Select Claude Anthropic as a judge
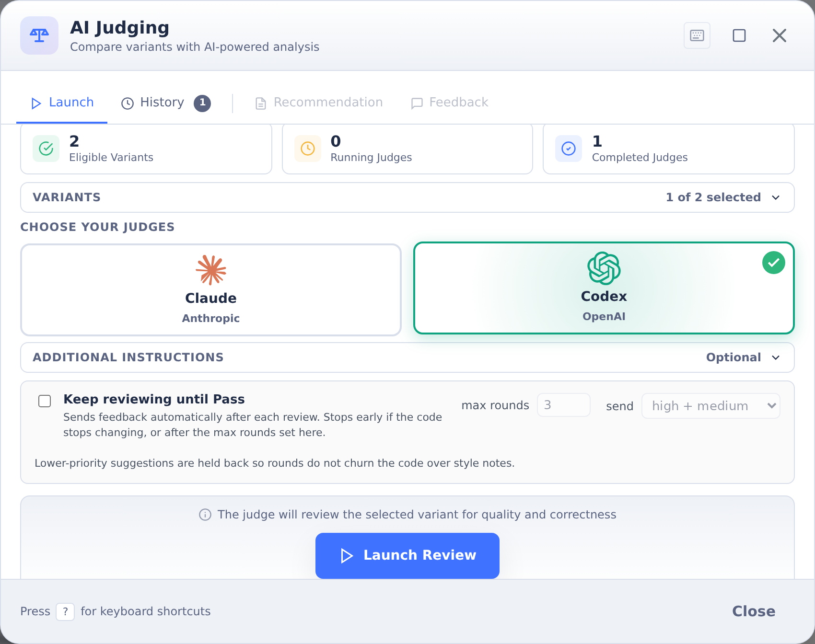 click(x=211, y=290)
